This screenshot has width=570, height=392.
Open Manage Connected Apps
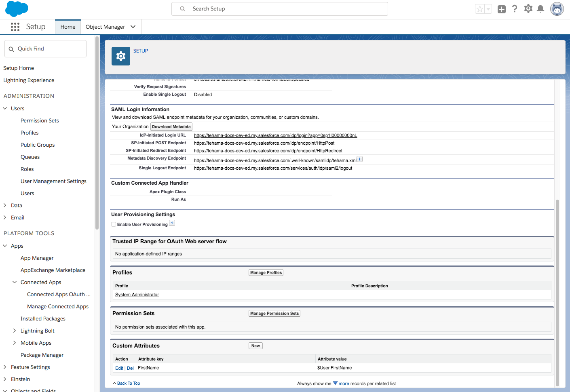[x=58, y=306]
